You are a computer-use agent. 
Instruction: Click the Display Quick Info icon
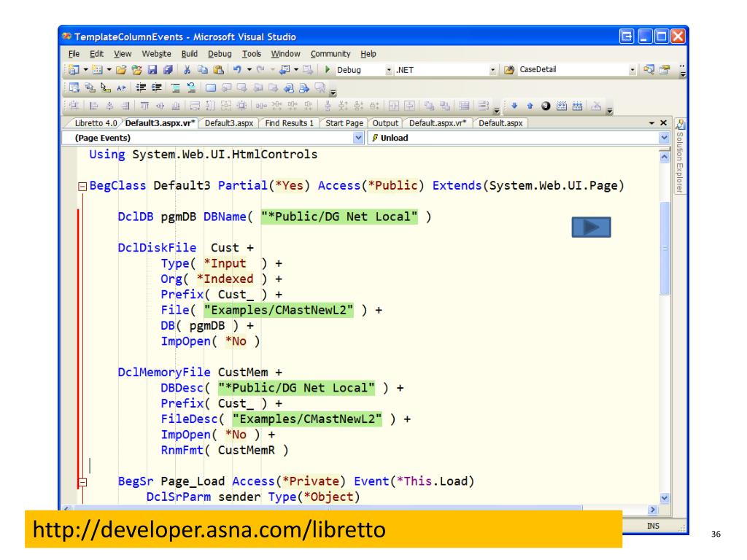tap(106, 87)
